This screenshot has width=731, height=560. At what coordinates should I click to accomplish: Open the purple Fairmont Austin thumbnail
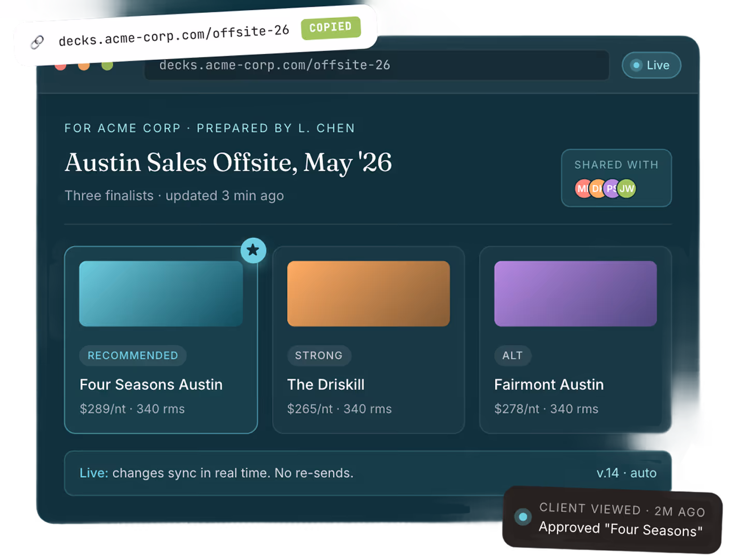(x=576, y=293)
